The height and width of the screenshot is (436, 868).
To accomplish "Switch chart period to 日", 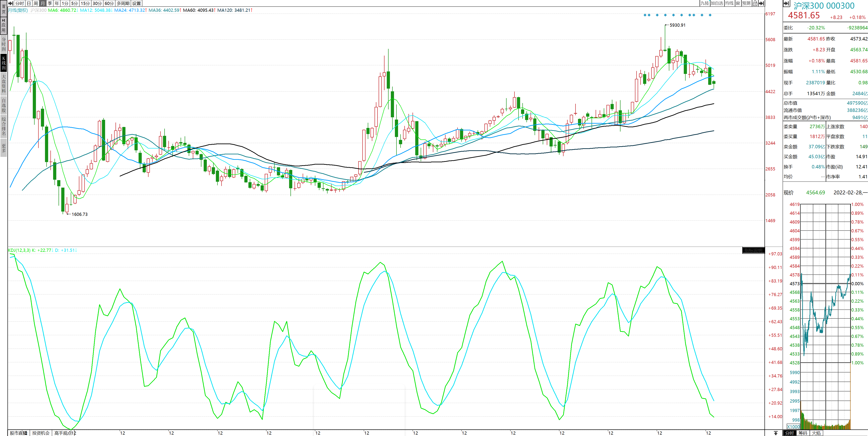I will (x=29, y=3).
